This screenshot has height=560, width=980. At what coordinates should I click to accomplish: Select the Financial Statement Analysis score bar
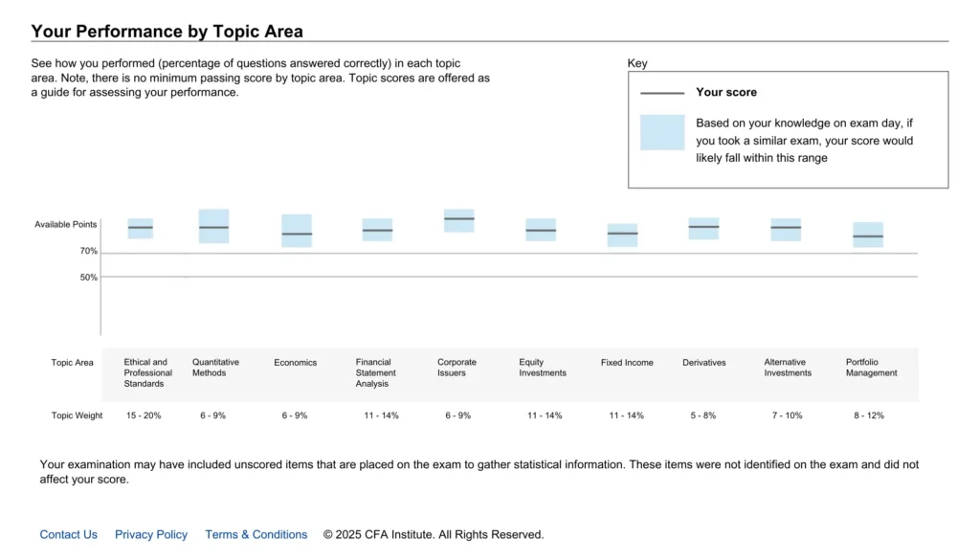(x=377, y=230)
